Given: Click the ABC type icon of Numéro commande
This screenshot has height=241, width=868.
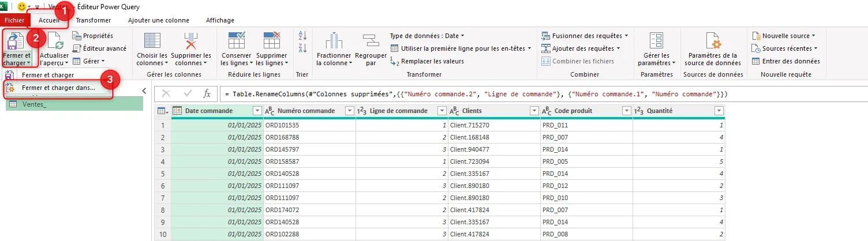Looking at the screenshot, I should click(x=270, y=111).
